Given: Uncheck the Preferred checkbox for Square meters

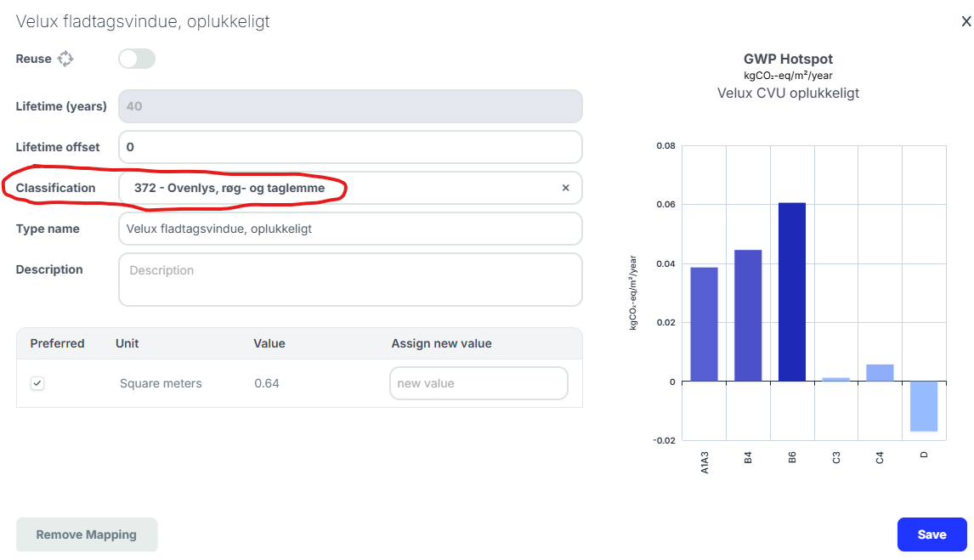Looking at the screenshot, I should click(37, 383).
